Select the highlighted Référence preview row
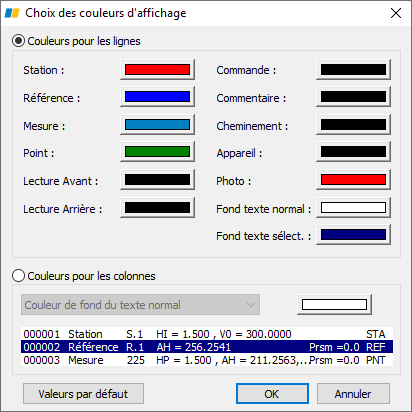The width and height of the screenshot is (412, 412). coord(207,347)
